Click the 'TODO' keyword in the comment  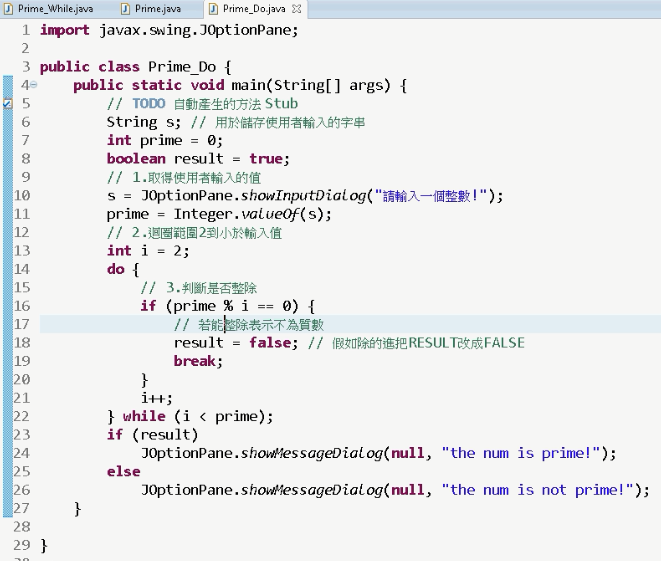point(149,104)
